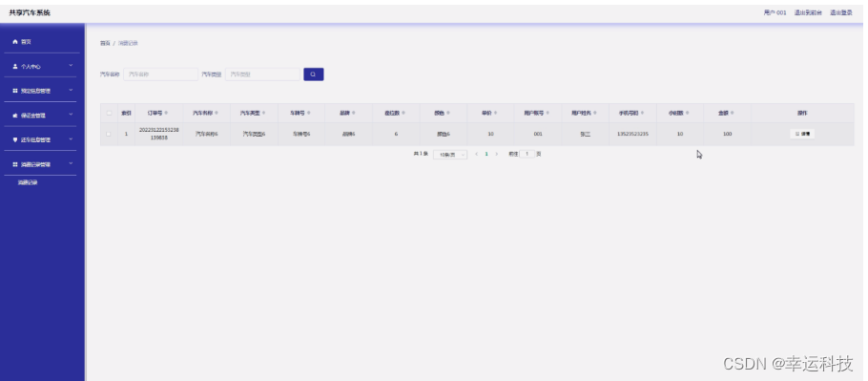Click the grid icon beside 预定信息管理

point(15,91)
